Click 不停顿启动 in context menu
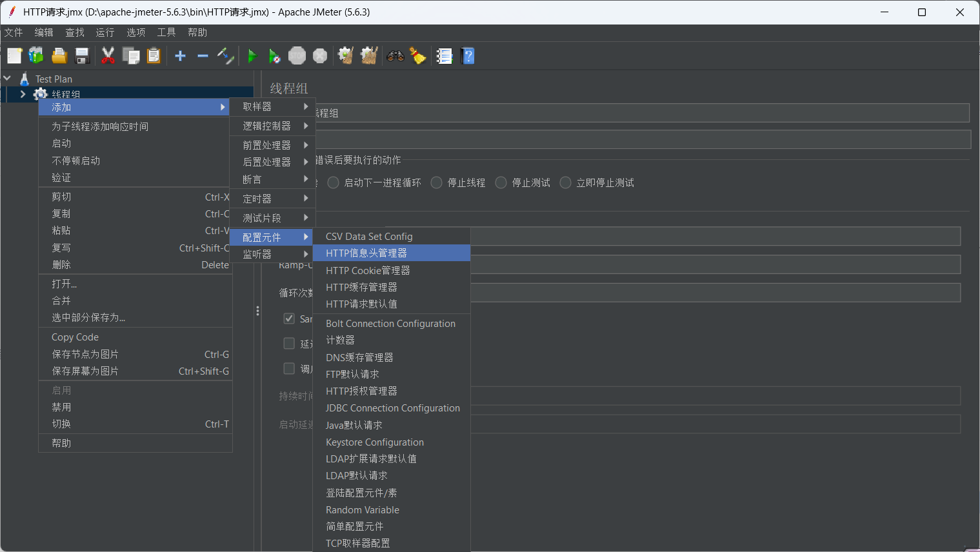Viewport: 980px width, 552px height. (x=135, y=161)
